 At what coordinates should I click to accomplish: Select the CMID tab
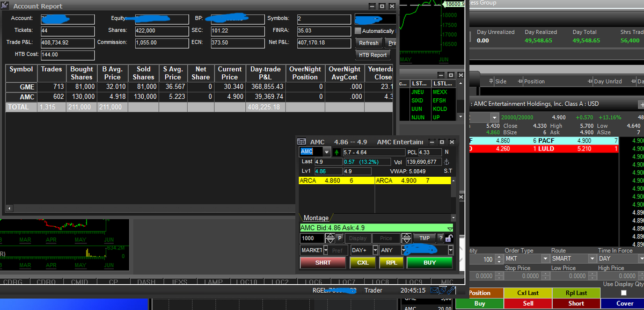[x=79, y=282]
